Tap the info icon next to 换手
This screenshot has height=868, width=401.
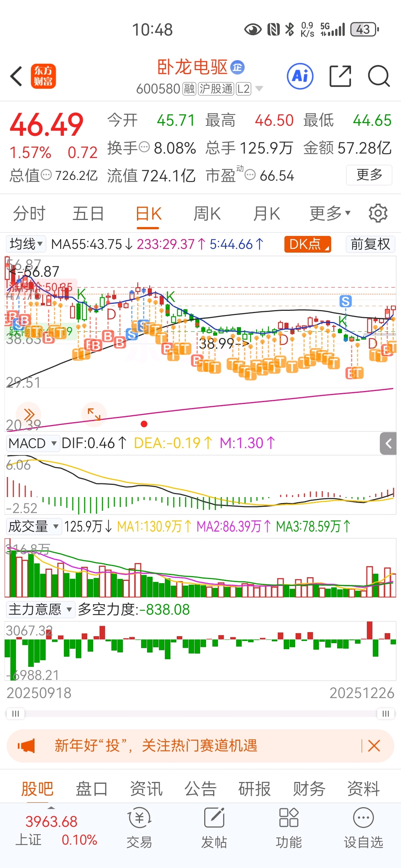click(144, 147)
